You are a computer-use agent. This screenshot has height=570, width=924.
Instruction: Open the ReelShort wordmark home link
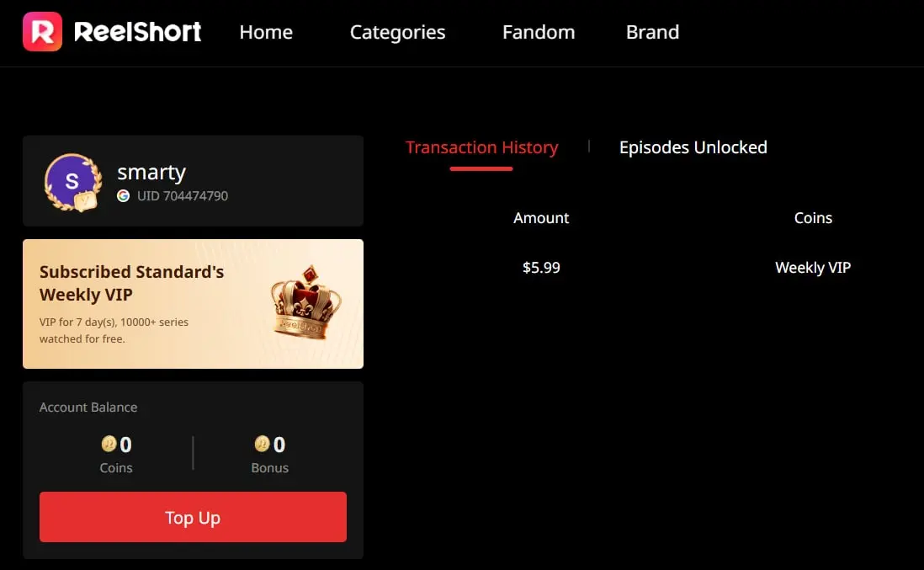click(x=138, y=32)
